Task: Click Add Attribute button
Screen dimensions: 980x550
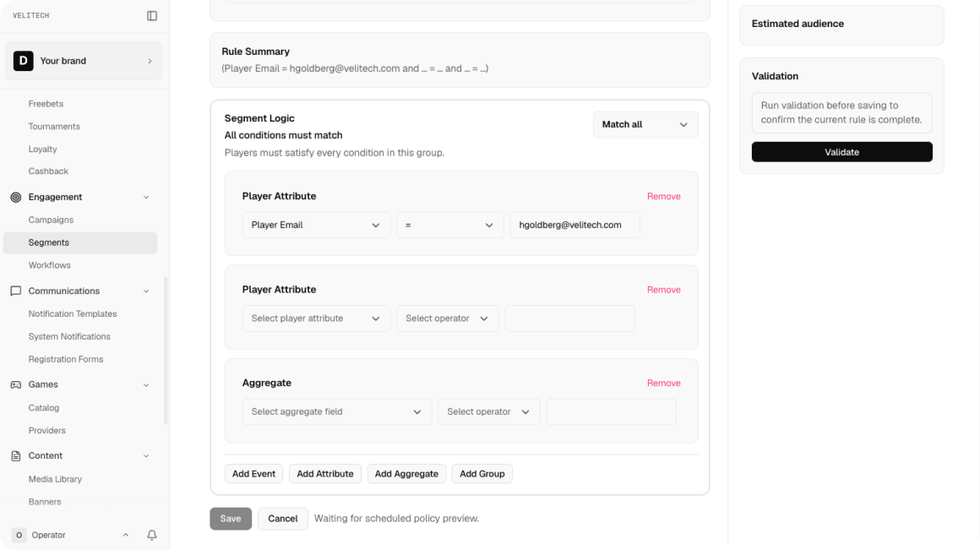Action: click(325, 474)
